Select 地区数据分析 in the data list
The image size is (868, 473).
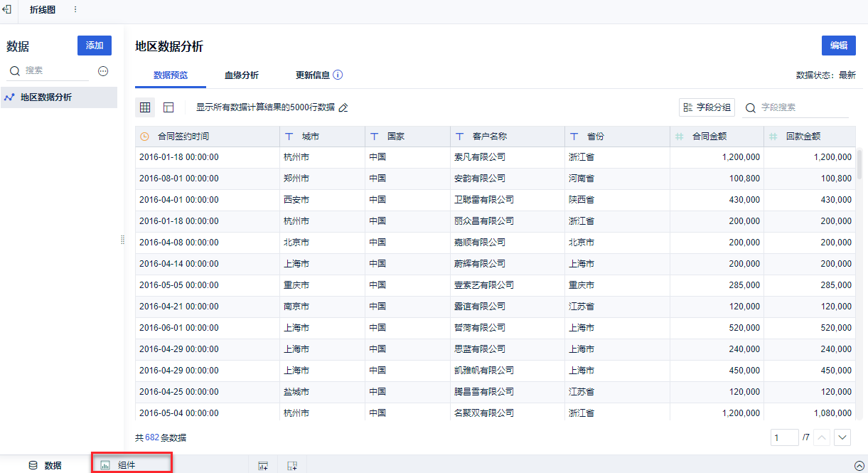(59, 97)
